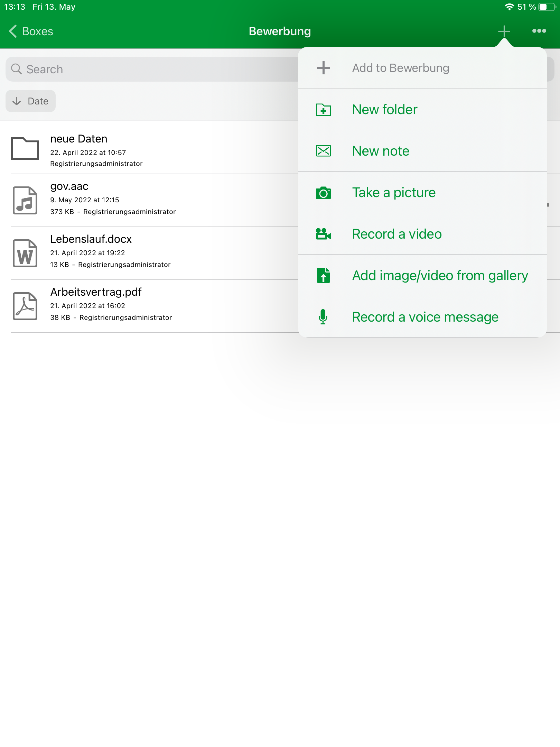
Task: Click the Word icon next to Lebenslauf.docx
Action: point(25,253)
